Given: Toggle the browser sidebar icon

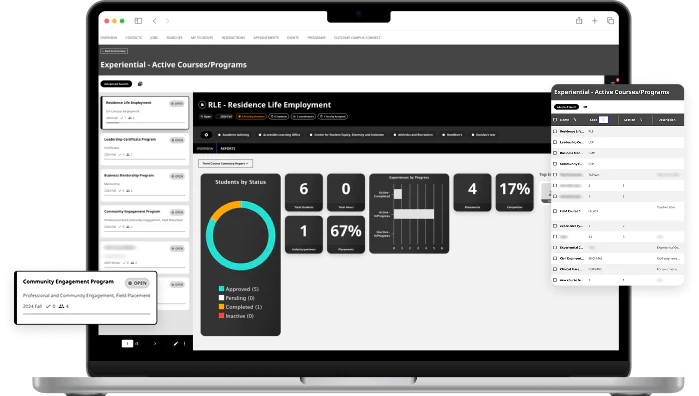Looking at the screenshot, I should [x=138, y=21].
